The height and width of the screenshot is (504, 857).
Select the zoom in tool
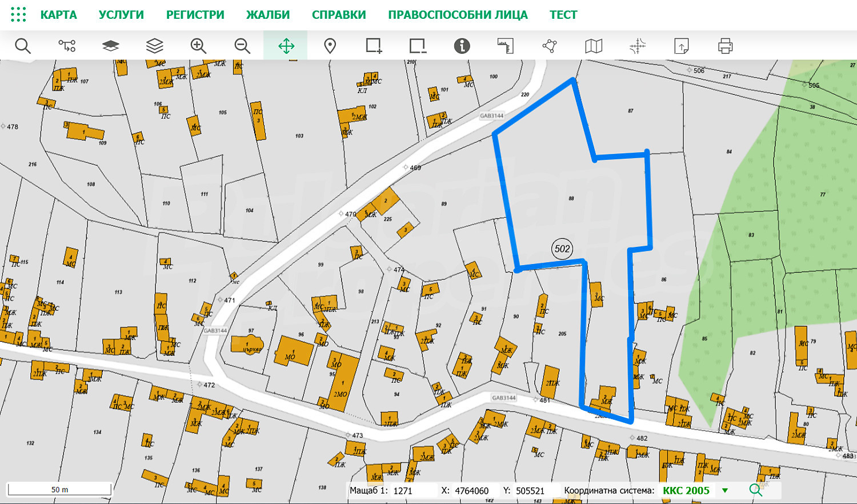click(198, 46)
